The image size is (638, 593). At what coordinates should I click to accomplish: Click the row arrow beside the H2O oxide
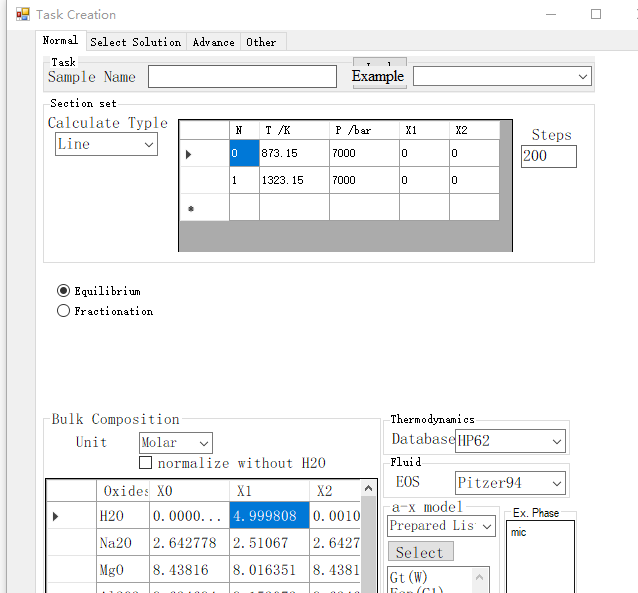tap(55, 516)
